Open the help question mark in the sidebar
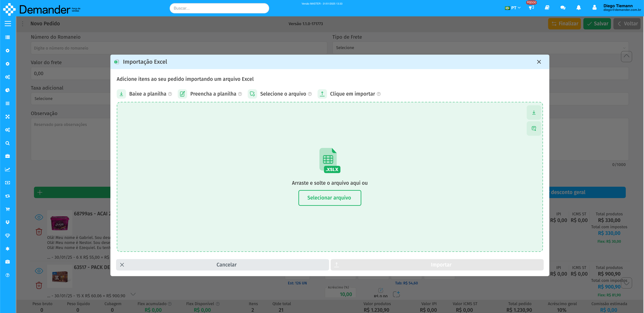 click(8, 275)
